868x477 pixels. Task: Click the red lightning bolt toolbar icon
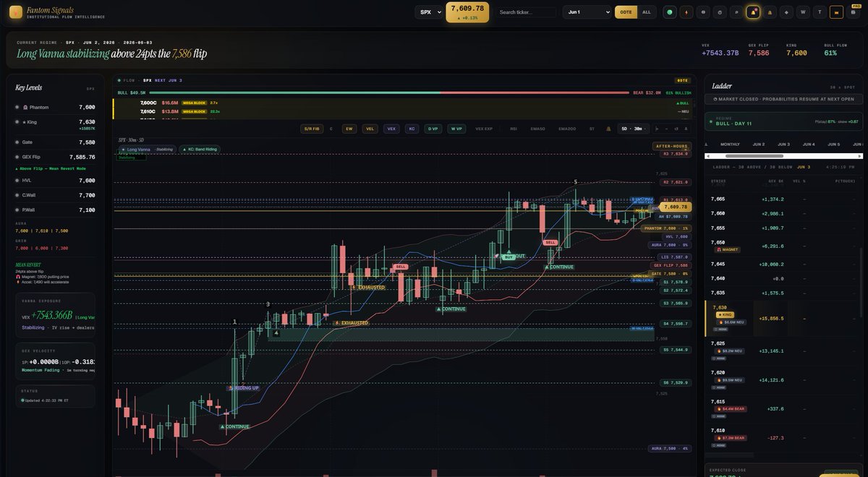click(x=686, y=12)
